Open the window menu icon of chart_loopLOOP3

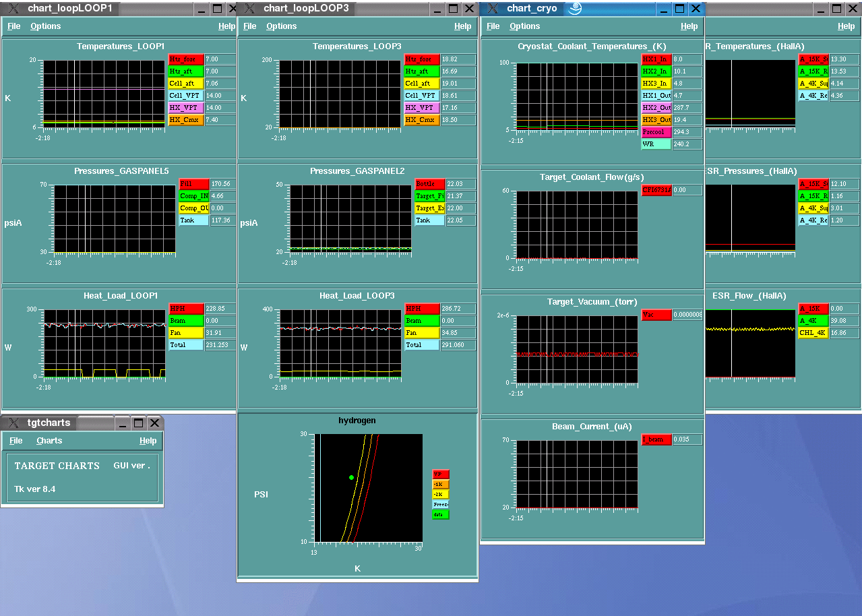coord(249,9)
